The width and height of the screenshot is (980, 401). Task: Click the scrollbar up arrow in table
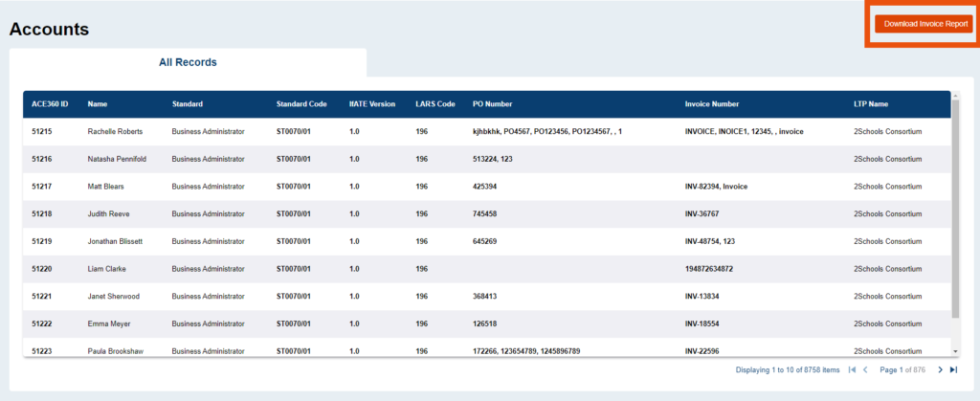954,96
